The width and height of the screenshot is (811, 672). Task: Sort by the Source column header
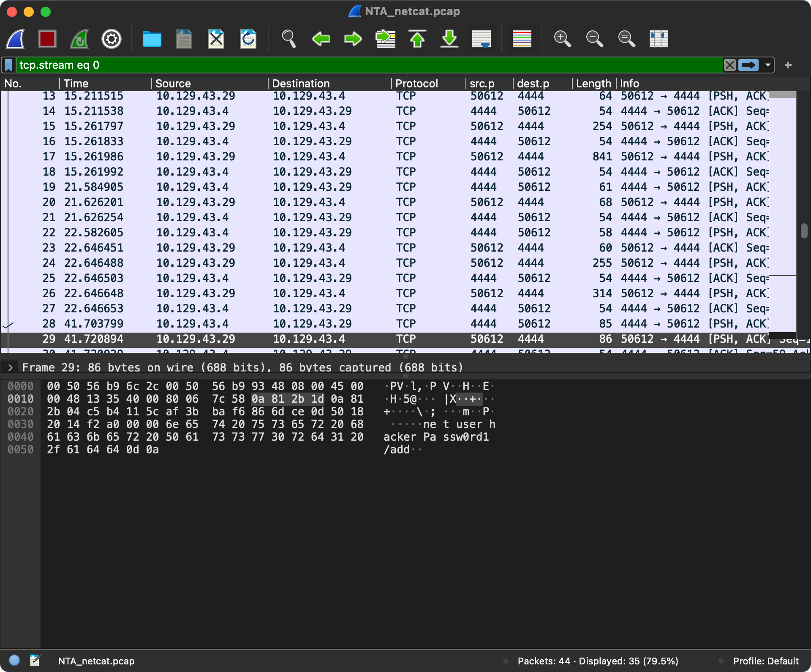click(210, 84)
